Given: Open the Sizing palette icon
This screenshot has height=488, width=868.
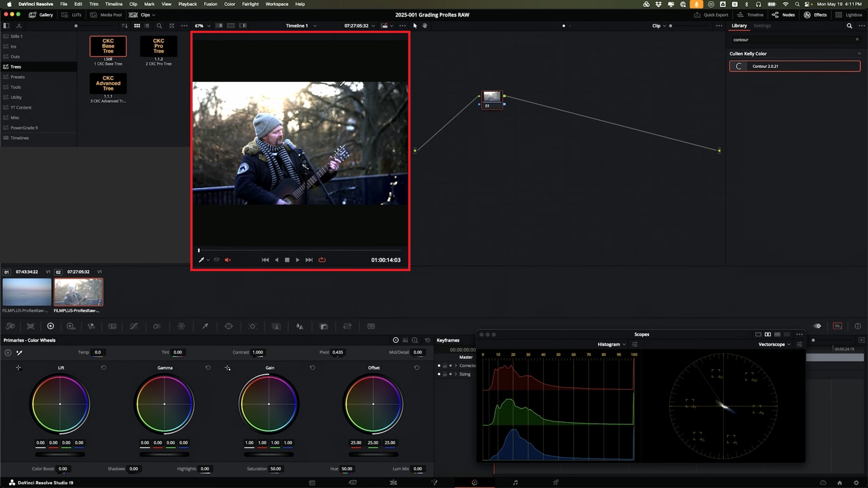Looking at the screenshot, I should click(x=347, y=326).
